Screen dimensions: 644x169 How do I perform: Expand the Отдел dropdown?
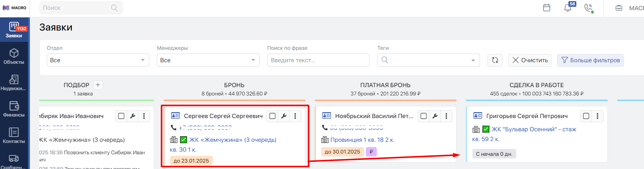click(x=98, y=60)
